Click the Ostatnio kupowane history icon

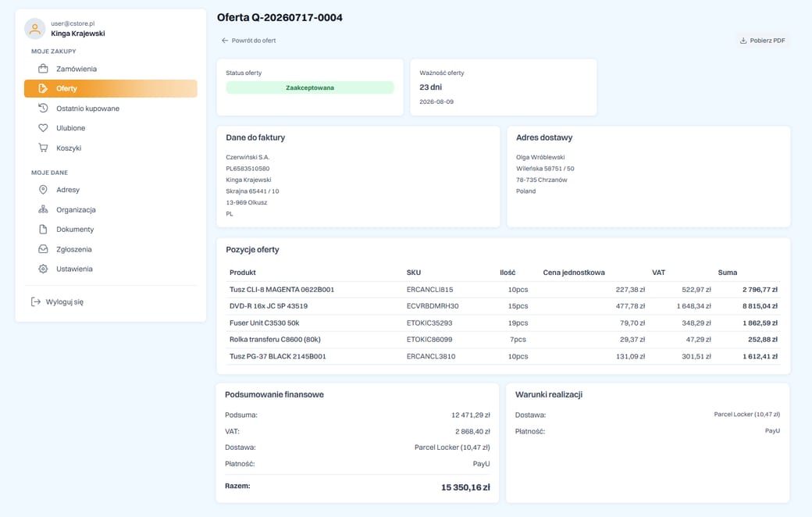(43, 109)
